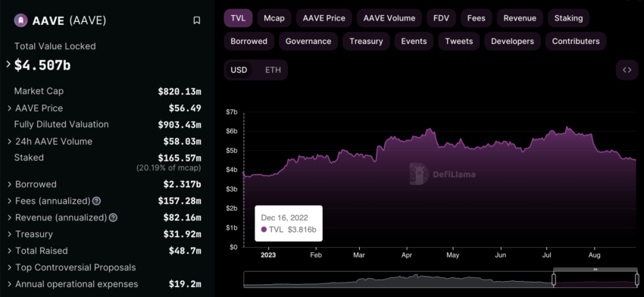Bookmark the AAVE protocol
The image size is (644, 297).
pos(197,20)
